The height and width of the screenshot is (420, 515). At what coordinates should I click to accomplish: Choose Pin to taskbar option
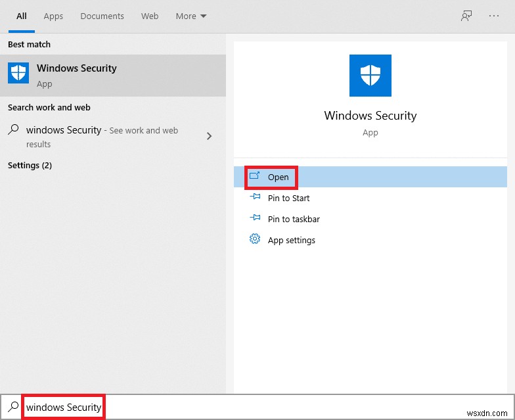coord(294,219)
